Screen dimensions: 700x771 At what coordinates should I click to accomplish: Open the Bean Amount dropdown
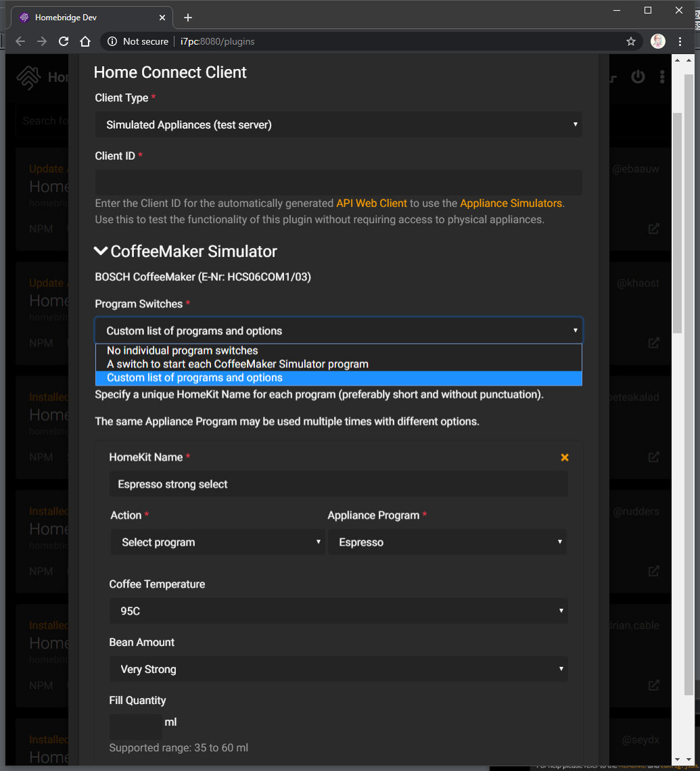[338, 669]
